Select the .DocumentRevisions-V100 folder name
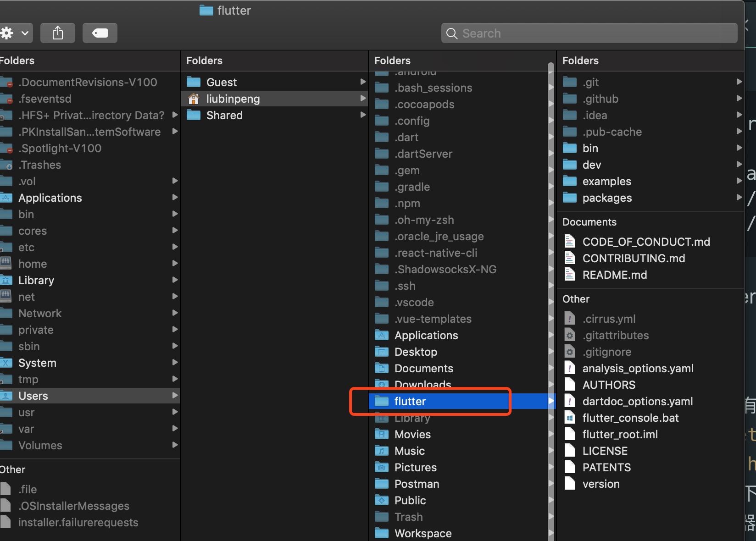 [88, 83]
